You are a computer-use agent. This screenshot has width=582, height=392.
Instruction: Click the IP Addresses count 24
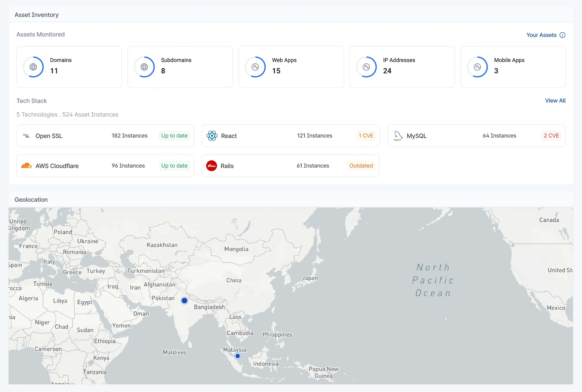387,71
